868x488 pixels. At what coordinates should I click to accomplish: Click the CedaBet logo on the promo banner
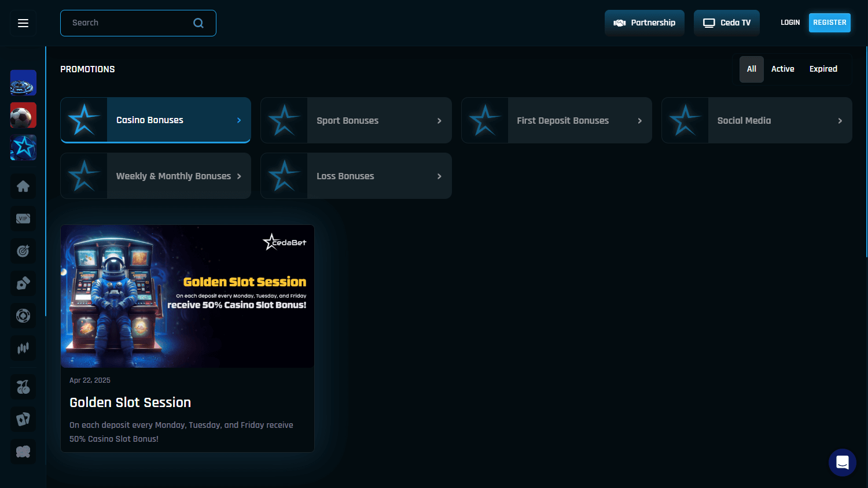(x=285, y=242)
